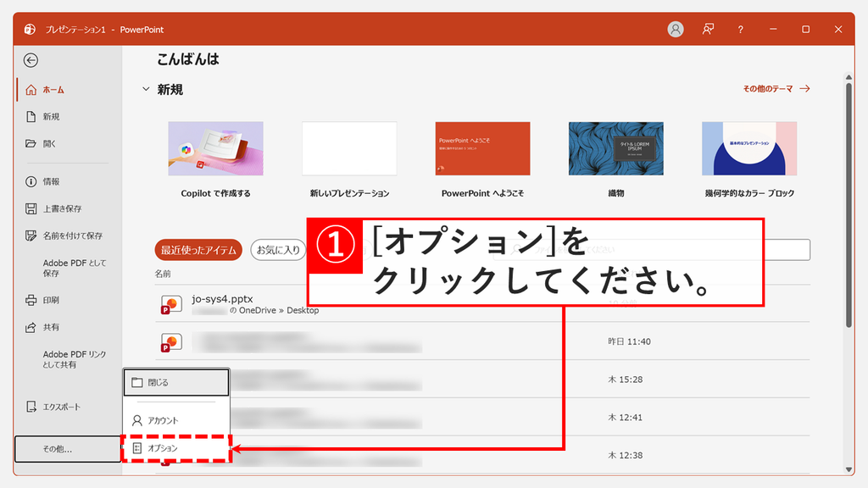Click the folder icon beside 開く
This screenshot has width=868, height=488.
31,144
